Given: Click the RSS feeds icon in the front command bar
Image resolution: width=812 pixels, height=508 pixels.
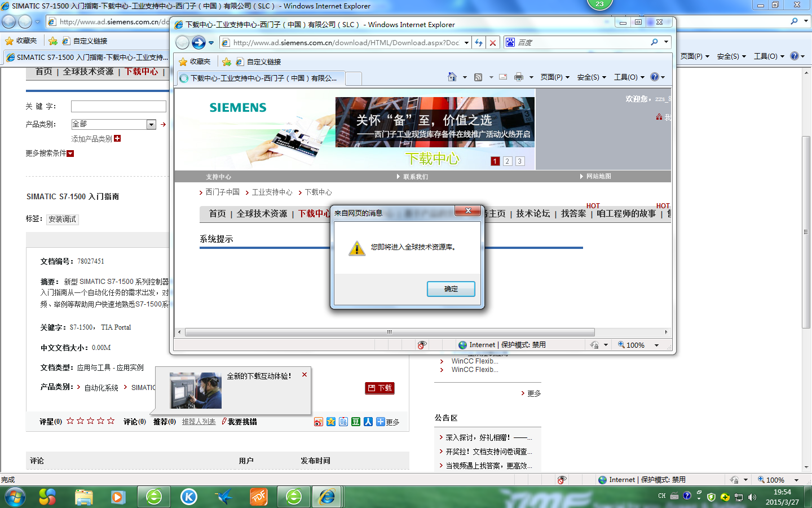Looking at the screenshot, I should click(x=478, y=77).
